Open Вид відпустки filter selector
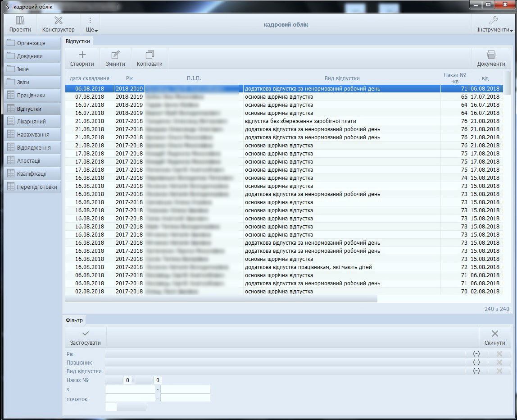The image size is (517, 420). pyautogui.click(x=476, y=371)
